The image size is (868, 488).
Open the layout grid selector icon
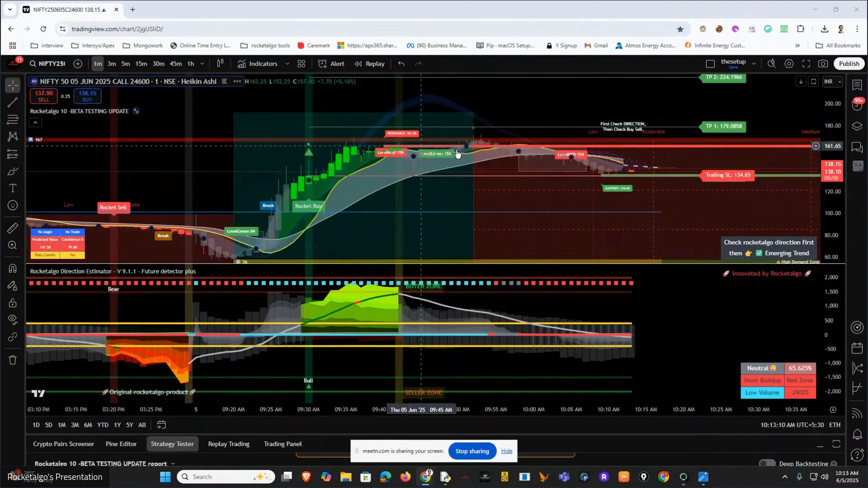301,64
